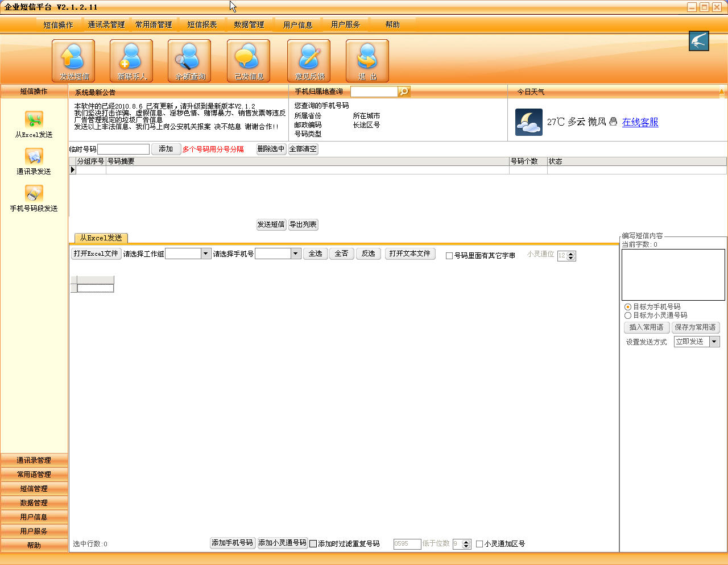This screenshot has height=565, width=728.
Task: Open the 已发信息 sent messages icon
Action: [x=249, y=61]
